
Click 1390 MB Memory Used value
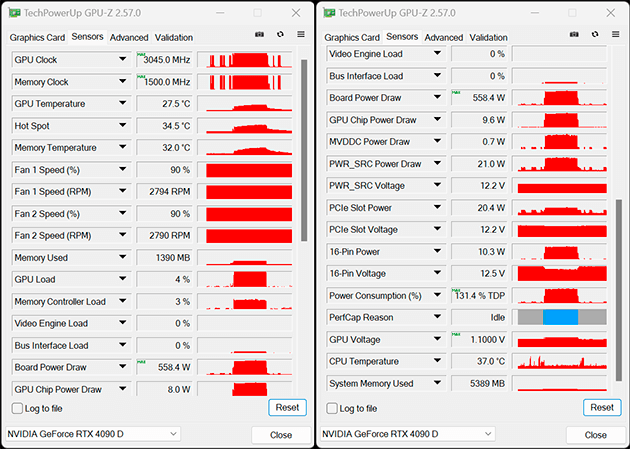point(164,257)
